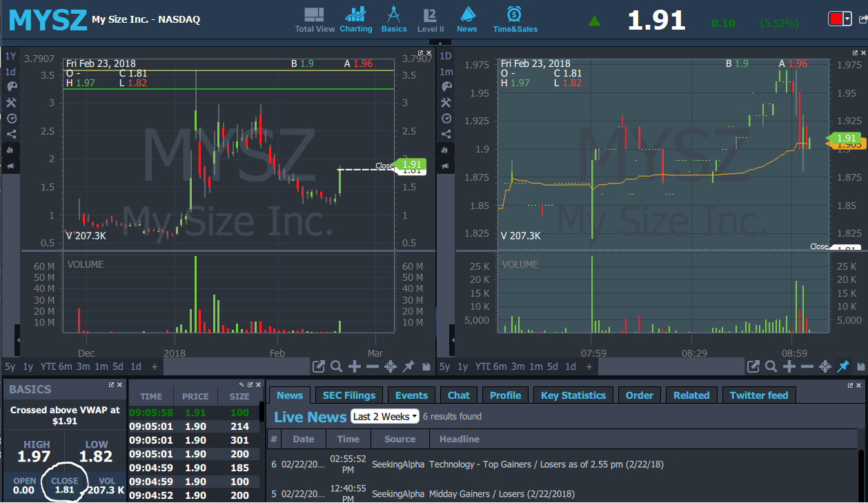Open chart style palette on left chart
This screenshot has height=503, width=868.
click(11, 87)
